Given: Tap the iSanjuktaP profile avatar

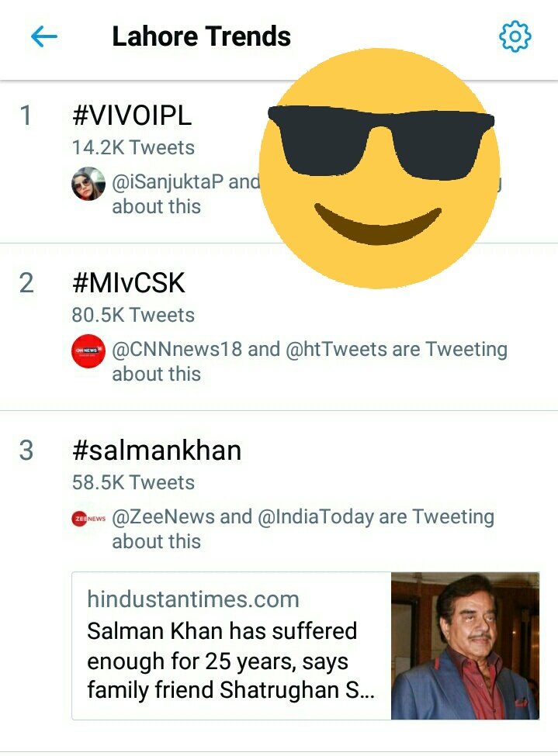Looking at the screenshot, I should (x=88, y=183).
